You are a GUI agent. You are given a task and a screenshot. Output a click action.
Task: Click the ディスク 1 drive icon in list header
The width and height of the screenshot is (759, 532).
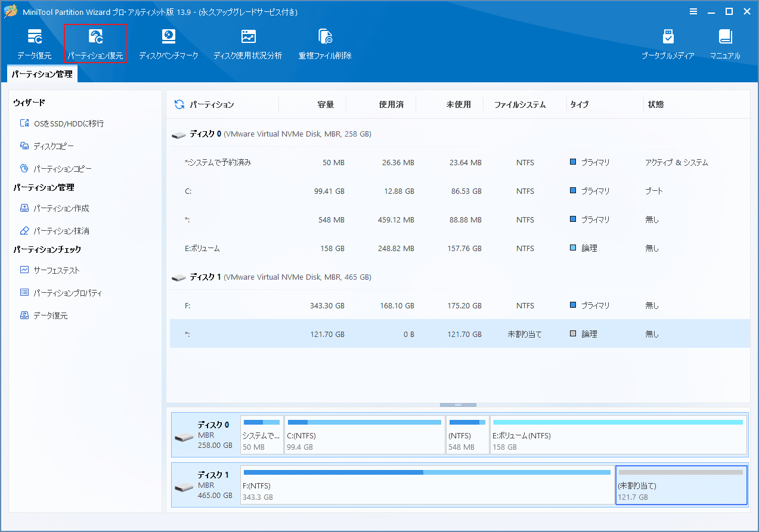pyautogui.click(x=178, y=278)
